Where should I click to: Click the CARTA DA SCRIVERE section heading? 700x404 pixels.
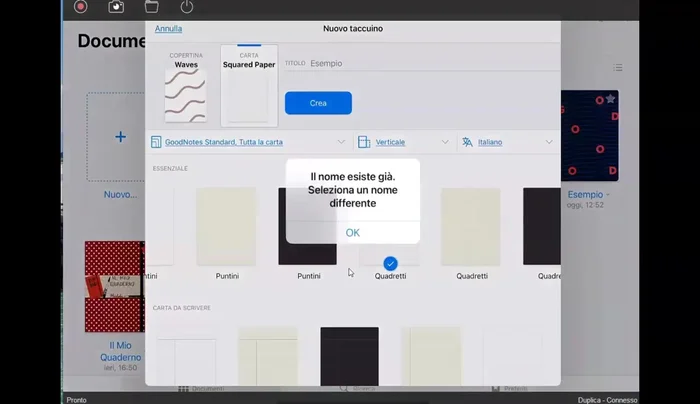pyautogui.click(x=181, y=308)
